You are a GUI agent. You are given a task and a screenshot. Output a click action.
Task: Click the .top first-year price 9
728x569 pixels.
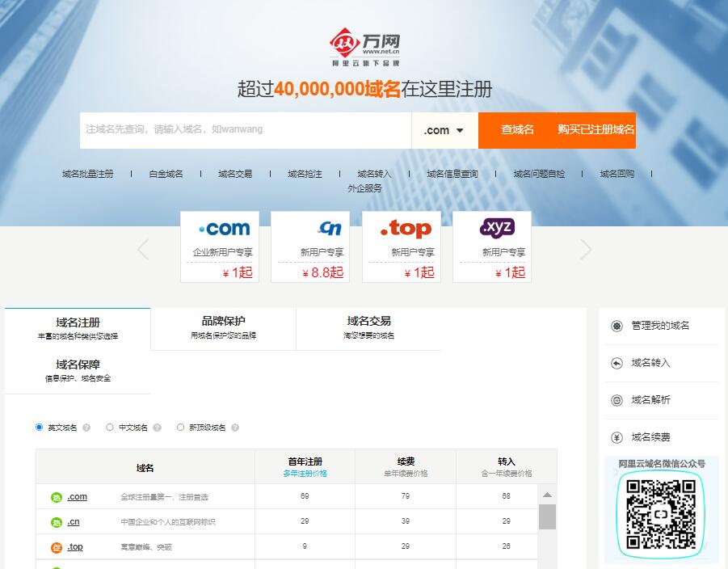305,546
